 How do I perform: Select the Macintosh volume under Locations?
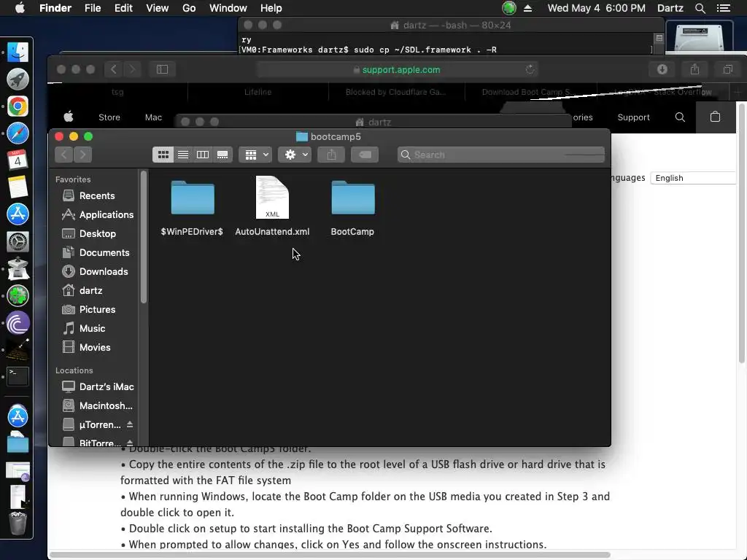98,405
